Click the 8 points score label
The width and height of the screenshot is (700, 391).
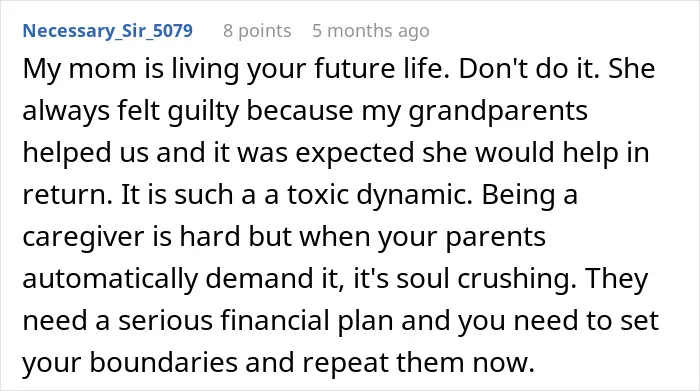coord(257,31)
